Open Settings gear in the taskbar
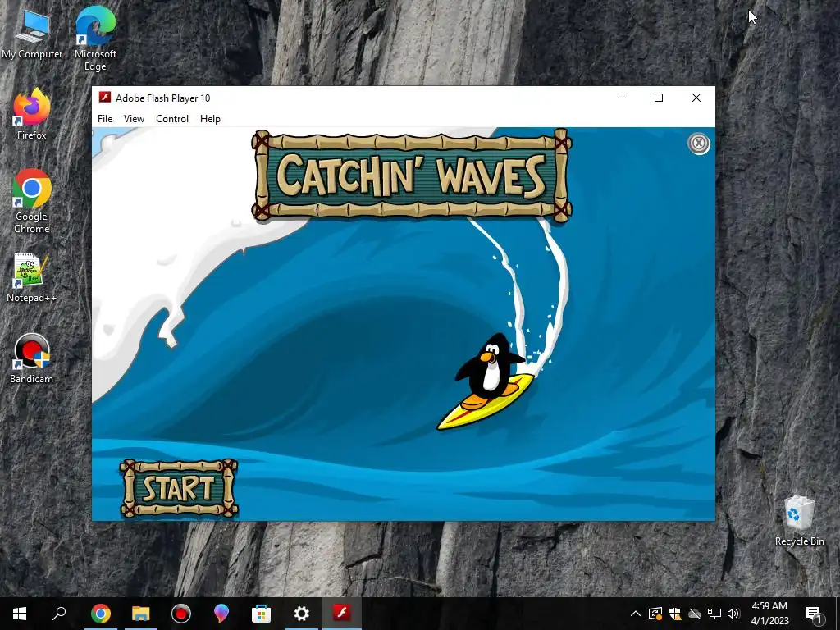The width and height of the screenshot is (840, 630). point(302,614)
